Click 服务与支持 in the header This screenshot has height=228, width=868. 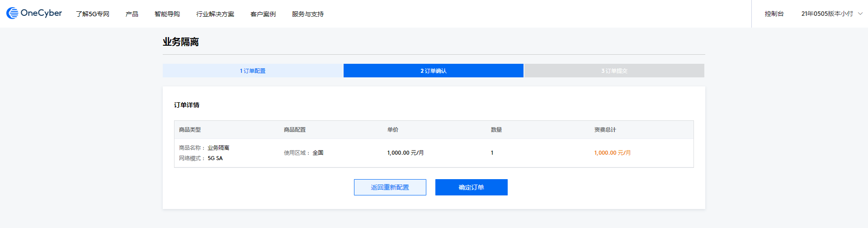308,14
